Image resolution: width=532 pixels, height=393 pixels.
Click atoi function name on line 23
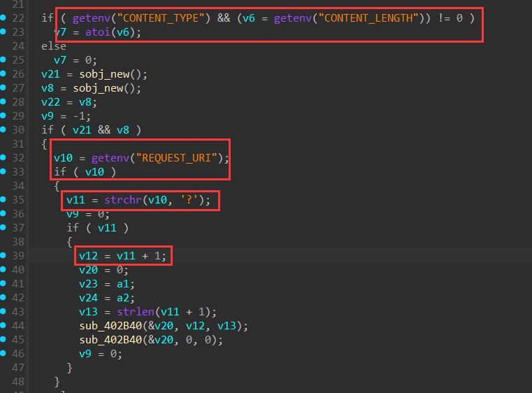pyautogui.click(x=98, y=32)
